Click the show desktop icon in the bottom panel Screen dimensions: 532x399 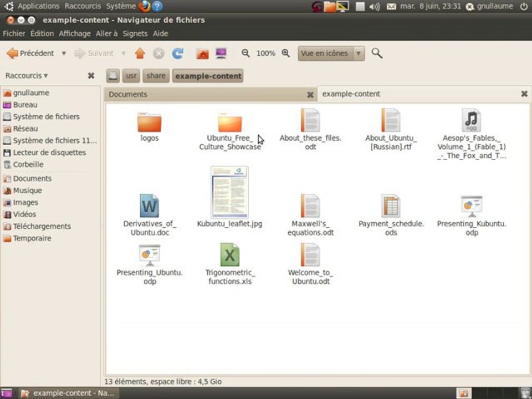tap(7, 393)
